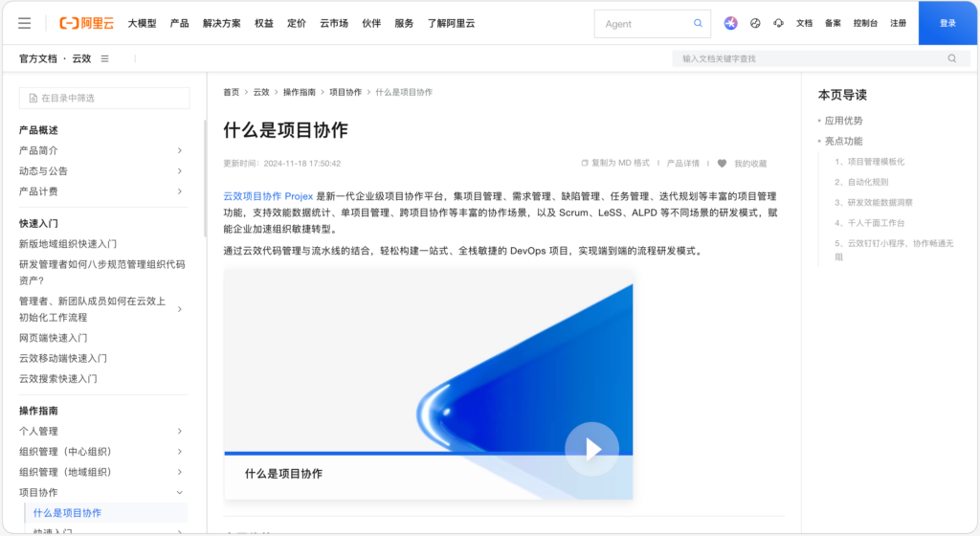Viewport: 980px width, 536px height.
Task: Click the 官方文档 header link
Action: (37, 58)
